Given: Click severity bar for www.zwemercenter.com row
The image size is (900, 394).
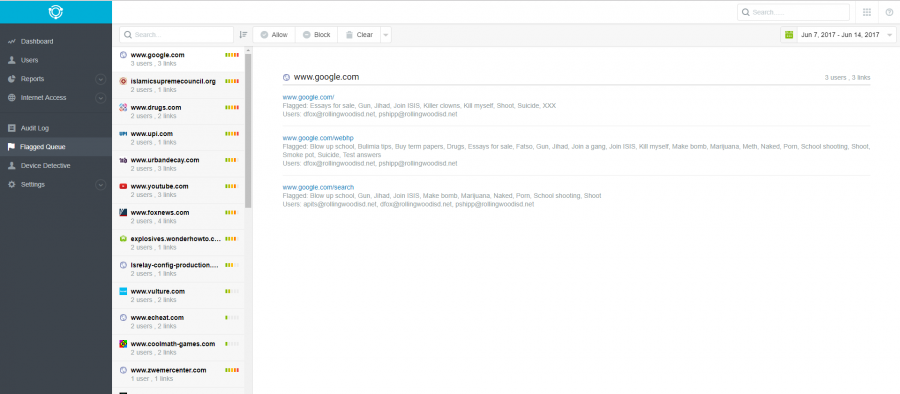Looking at the screenshot, I should tap(232, 370).
